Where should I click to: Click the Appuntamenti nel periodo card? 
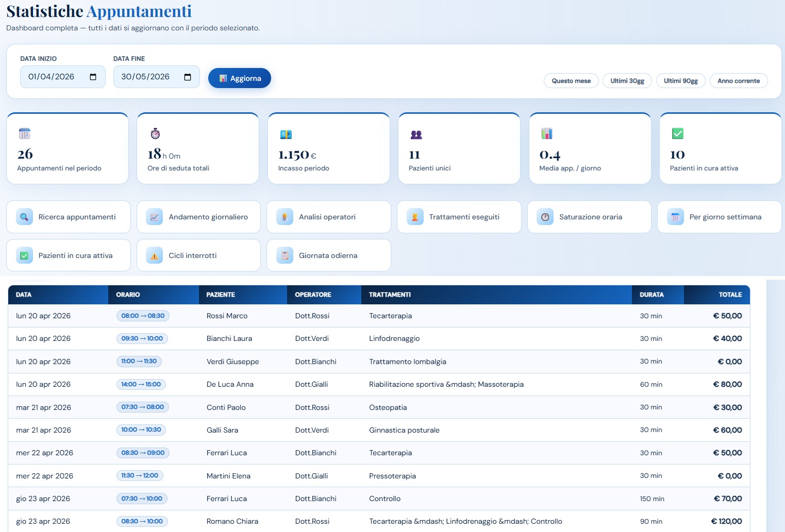click(67, 148)
